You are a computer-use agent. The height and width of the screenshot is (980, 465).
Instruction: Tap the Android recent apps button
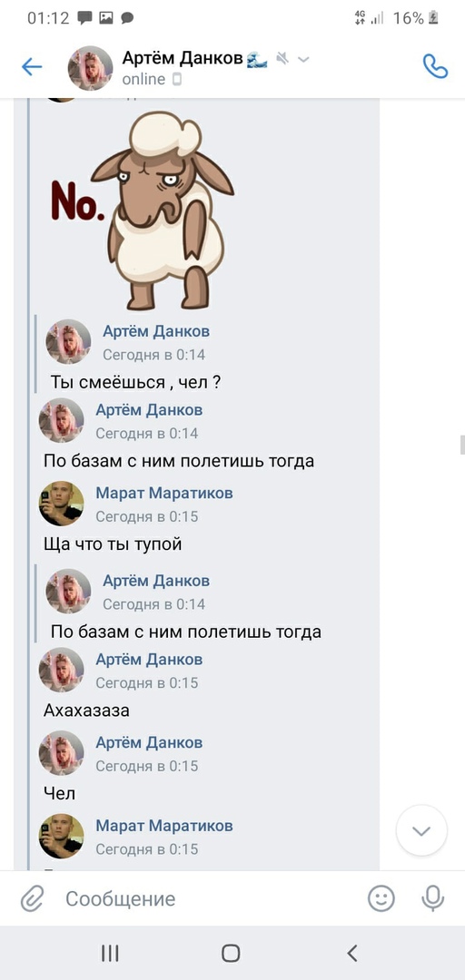(x=110, y=953)
